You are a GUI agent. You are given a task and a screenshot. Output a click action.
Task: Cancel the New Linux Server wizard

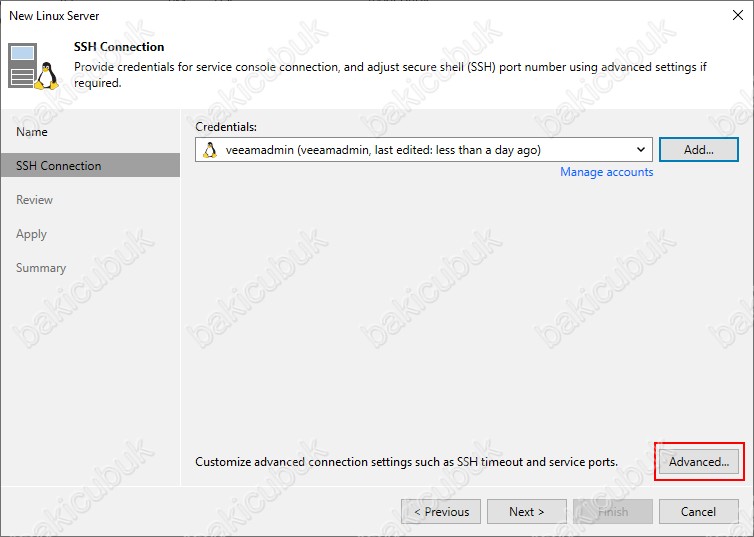(698, 512)
